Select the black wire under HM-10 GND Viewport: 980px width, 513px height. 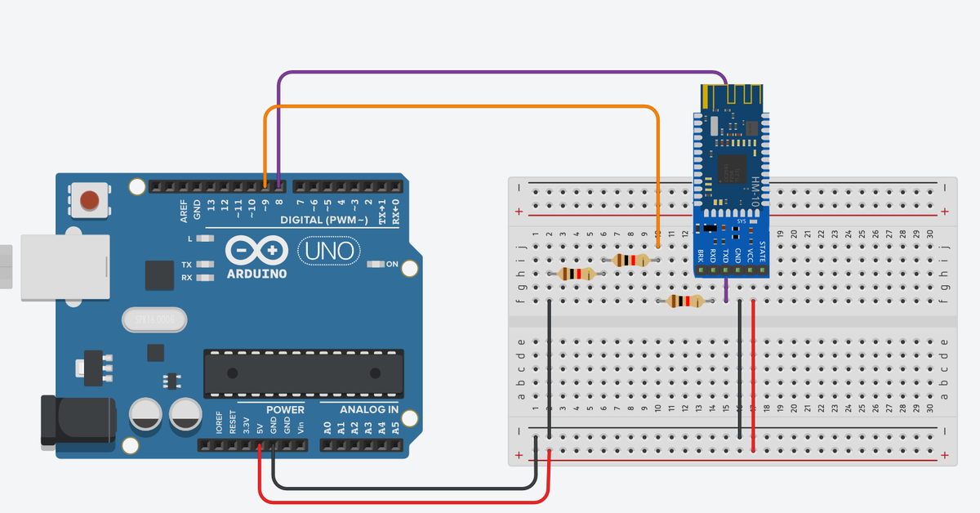pos(740,369)
